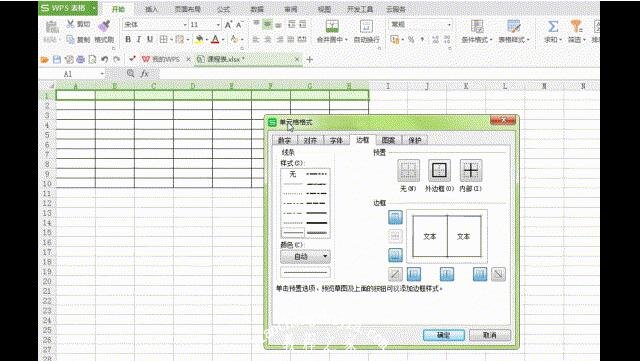641x361 pixels.
Task: Click the Table Style (表格样式) icon
Action: pos(513,26)
